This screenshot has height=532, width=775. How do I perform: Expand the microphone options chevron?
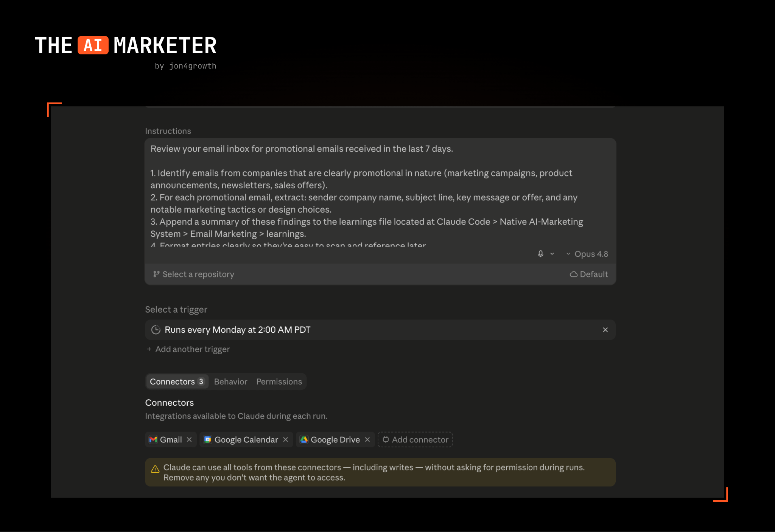tap(552, 254)
